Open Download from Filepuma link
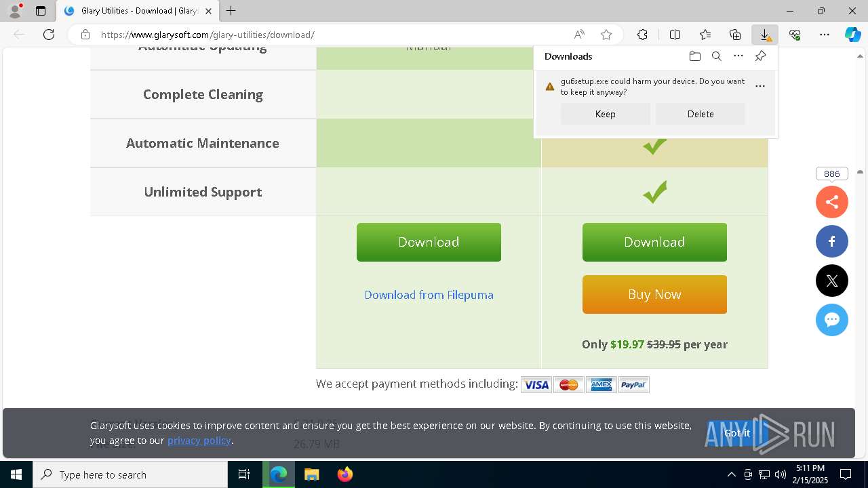This screenshot has height=488, width=868. pyautogui.click(x=429, y=295)
